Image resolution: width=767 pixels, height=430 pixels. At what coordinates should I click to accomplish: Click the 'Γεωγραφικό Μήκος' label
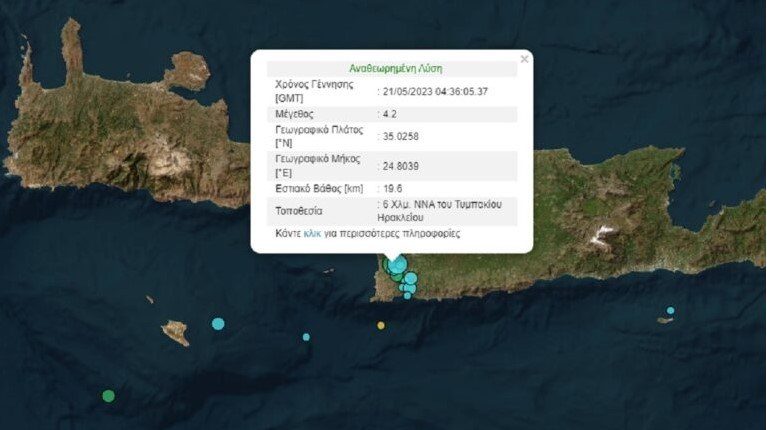317,158
